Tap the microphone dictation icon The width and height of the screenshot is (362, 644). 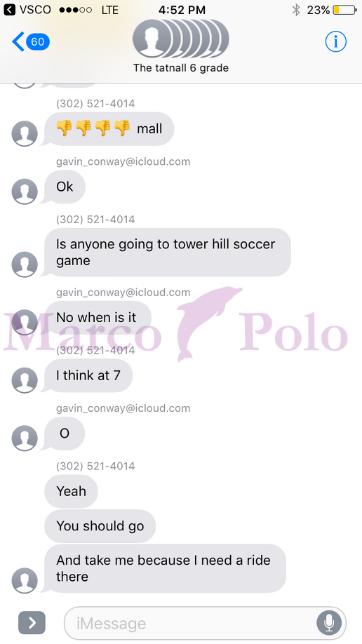tap(329, 623)
